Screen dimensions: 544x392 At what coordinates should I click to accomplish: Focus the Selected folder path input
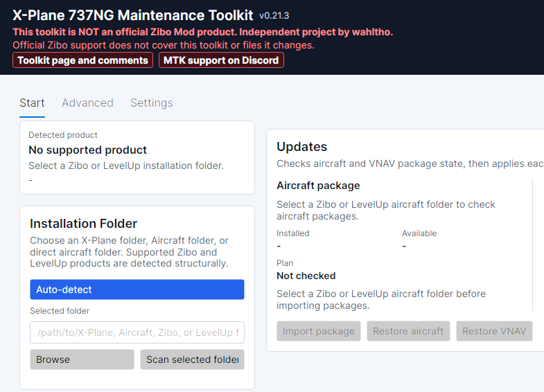[137, 332]
